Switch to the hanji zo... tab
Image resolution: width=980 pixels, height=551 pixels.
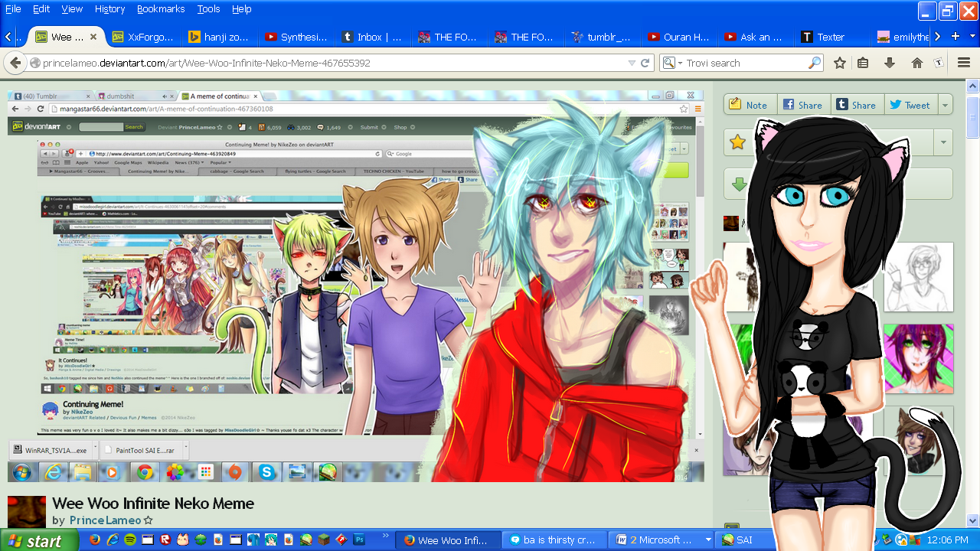point(220,37)
